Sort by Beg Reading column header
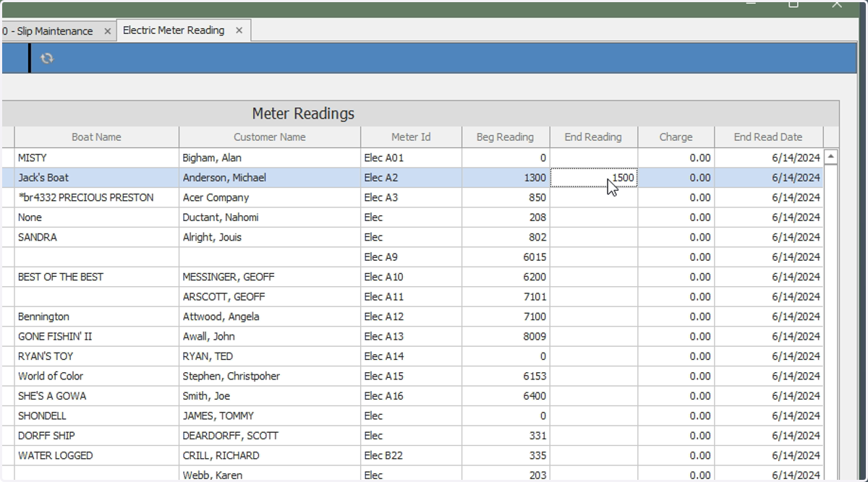Viewport: 868px width, 482px height. click(x=505, y=137)
